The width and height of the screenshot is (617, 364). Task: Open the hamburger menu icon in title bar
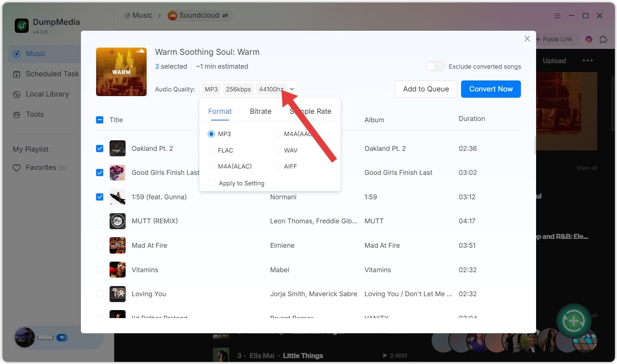pyautogui.click(x=557, y=16)
